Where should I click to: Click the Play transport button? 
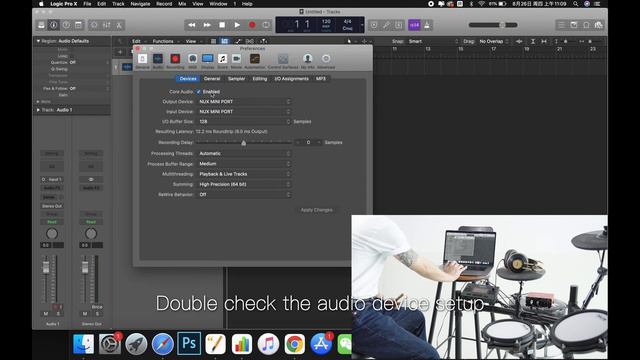[x=237, y=25]
